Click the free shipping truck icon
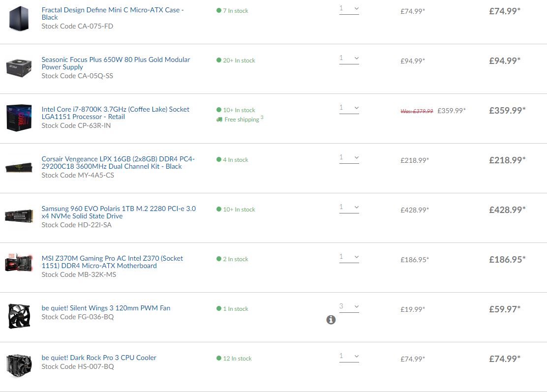Screen dimensions: 547x392 pyautogui.click(x=219, y=120)
